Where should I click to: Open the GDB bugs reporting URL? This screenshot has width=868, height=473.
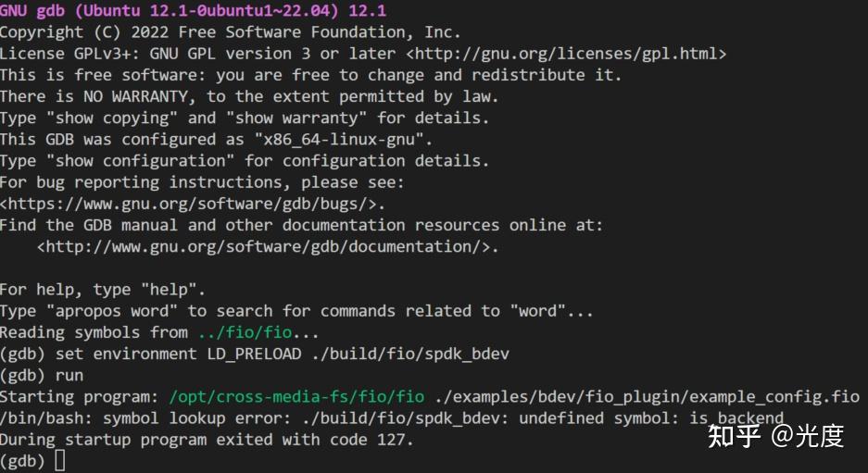coord(192,204)
